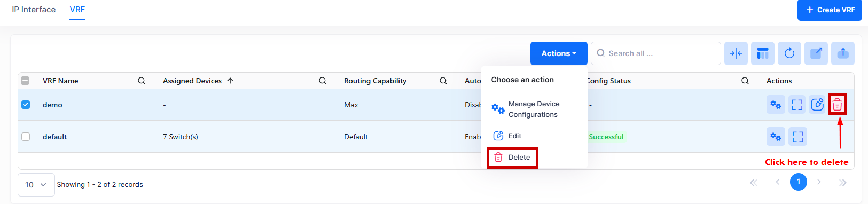Search within VRF Name column

pyautogui.click(x=142, y=81)
